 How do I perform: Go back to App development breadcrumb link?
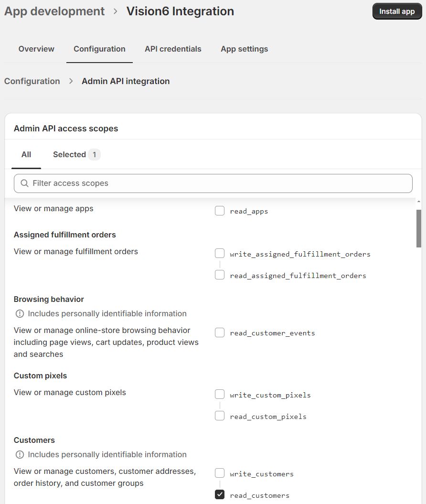pos(54,11)
